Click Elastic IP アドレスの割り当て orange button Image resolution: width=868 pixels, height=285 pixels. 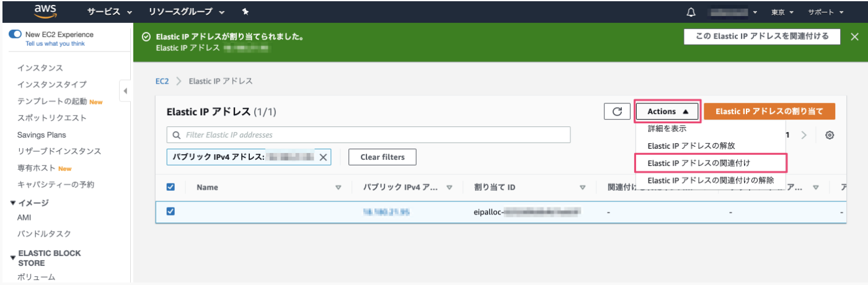click(x=769, y=112)
